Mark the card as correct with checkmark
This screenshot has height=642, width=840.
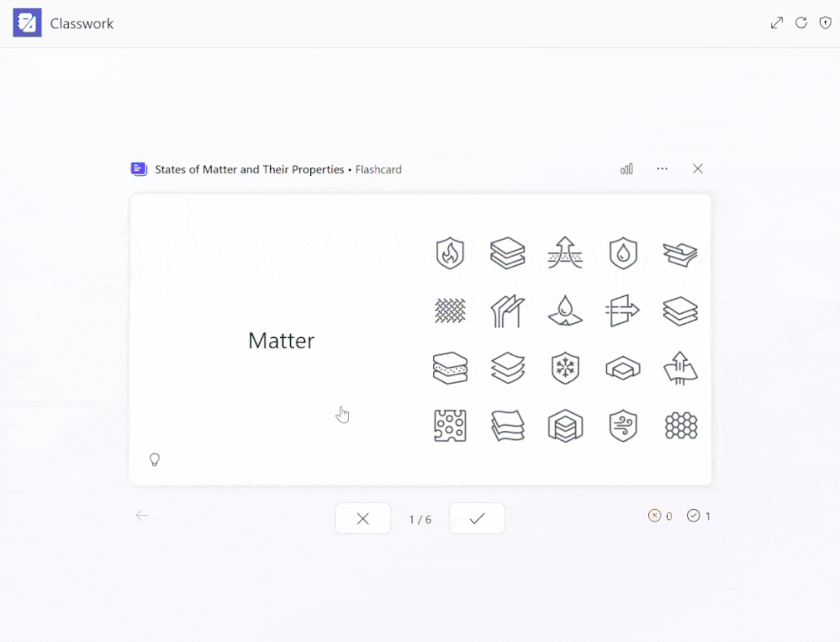click(477, 518)
